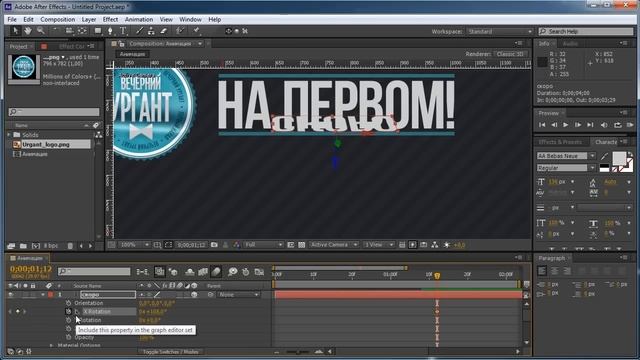The height and width of the screenshot is (360, 640).
Task: Select the Pen tool
Action: click(x=110, y=31)
